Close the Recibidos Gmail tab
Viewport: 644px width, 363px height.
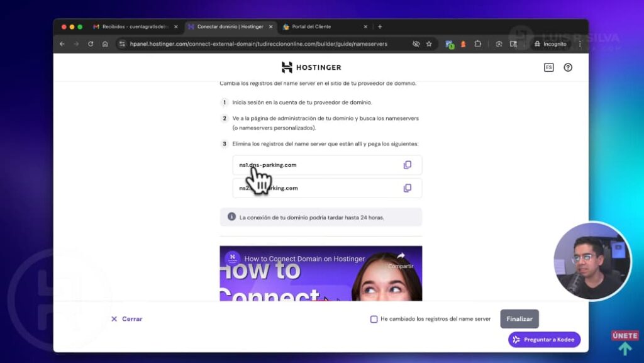pyautogui.click(x=176, y=26)
